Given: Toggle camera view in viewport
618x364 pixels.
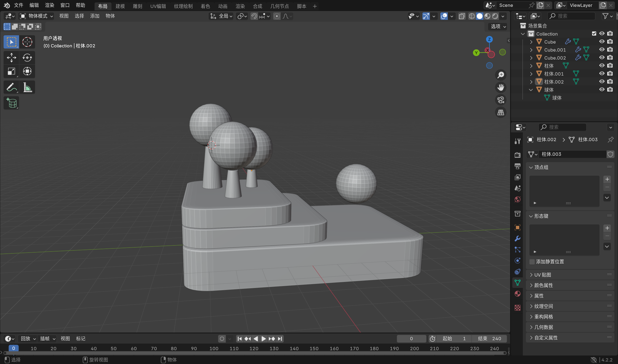Looking at the screenshot, I should point(500,100).
